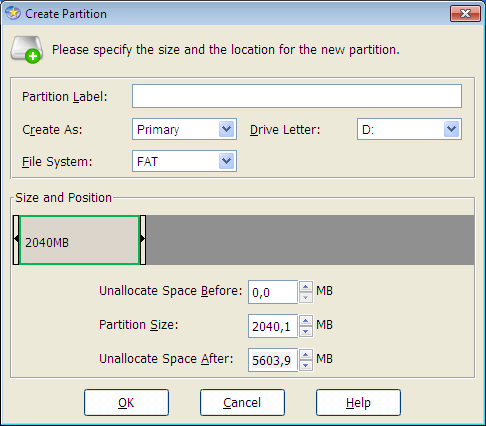
Task: Click the Unallocate Space After field
Action: [x=273, y=360]
